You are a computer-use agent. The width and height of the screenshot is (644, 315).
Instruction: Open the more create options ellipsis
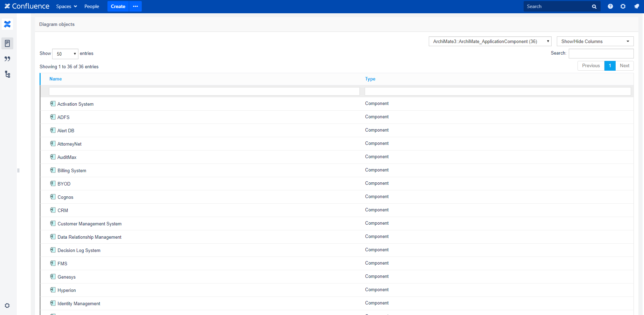135,6
